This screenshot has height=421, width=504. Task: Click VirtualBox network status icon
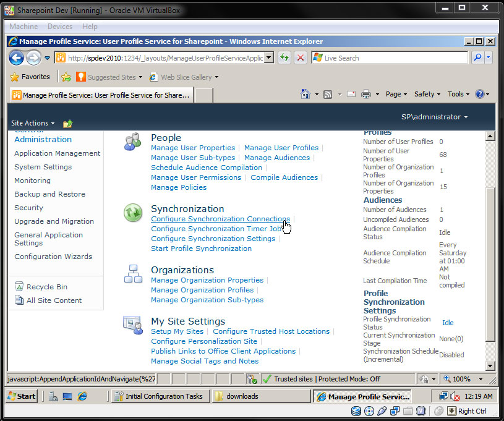point(395,411)
